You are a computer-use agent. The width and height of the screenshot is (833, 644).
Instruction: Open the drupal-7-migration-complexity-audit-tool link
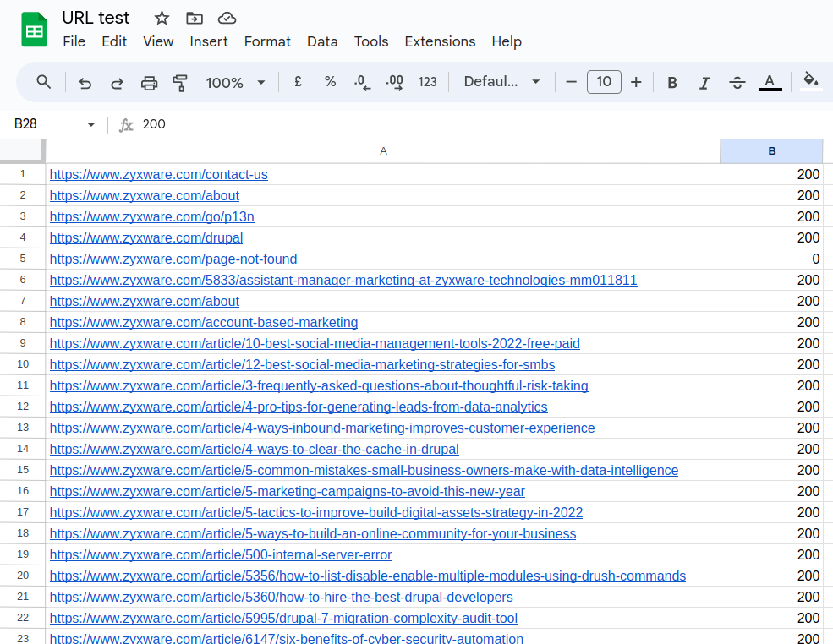(x=283, y=619)
